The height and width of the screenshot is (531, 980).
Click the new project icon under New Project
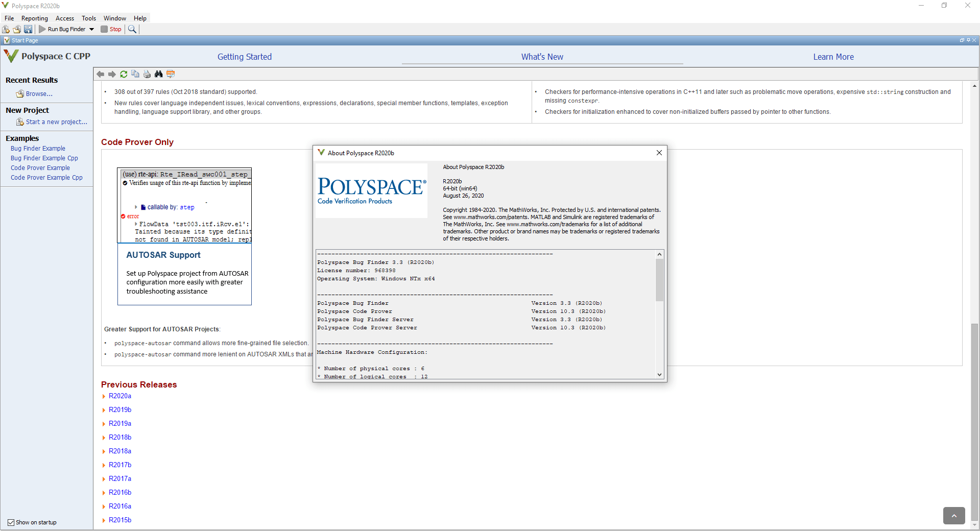point(20,122)
